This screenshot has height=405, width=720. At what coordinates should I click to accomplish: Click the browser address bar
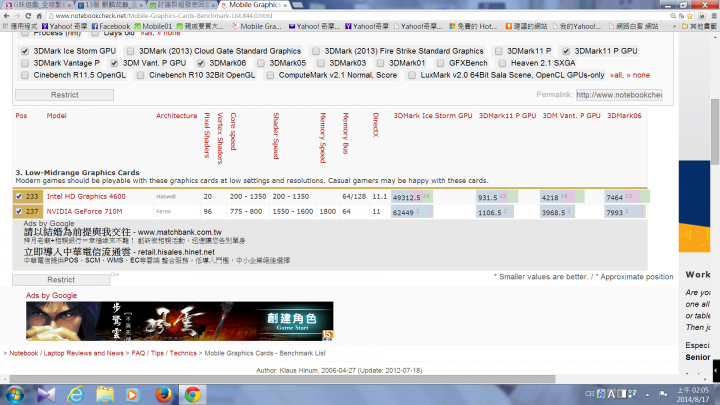point(358,16)
